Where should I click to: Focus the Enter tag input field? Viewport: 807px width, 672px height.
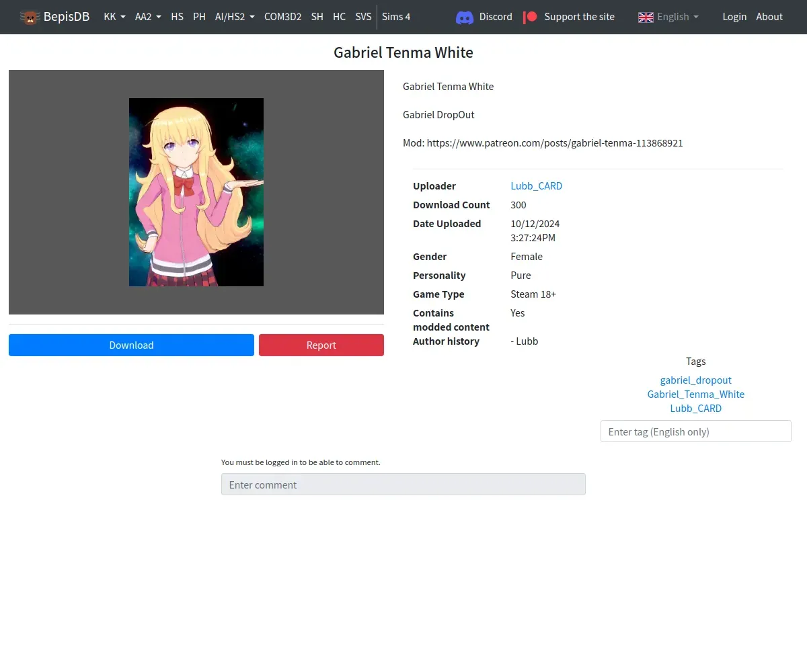click(695, 431)
